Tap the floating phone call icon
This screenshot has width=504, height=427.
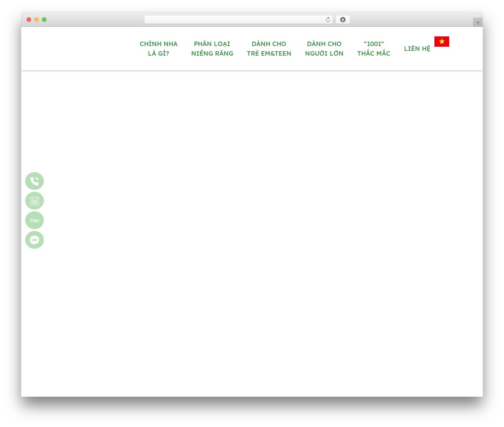(x=35, y=181)
